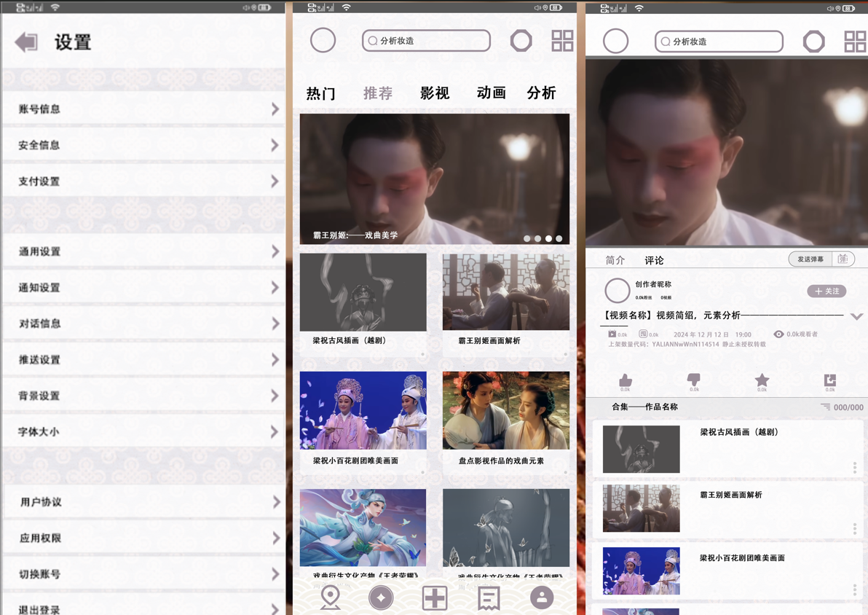Screen dimensions: 868x615
Task: Tap the thumbs-up like icon
Action: (x=626, y=380)
